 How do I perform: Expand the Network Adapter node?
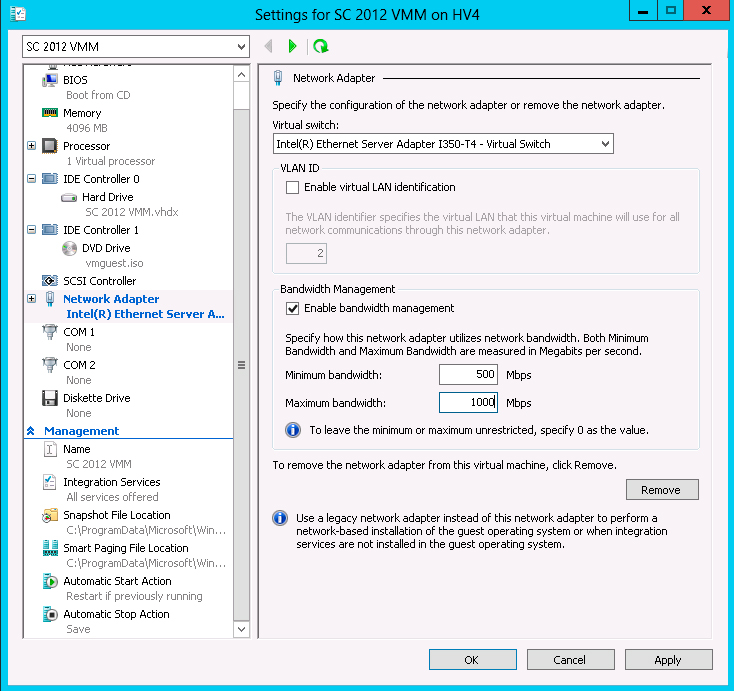(31, 298)
